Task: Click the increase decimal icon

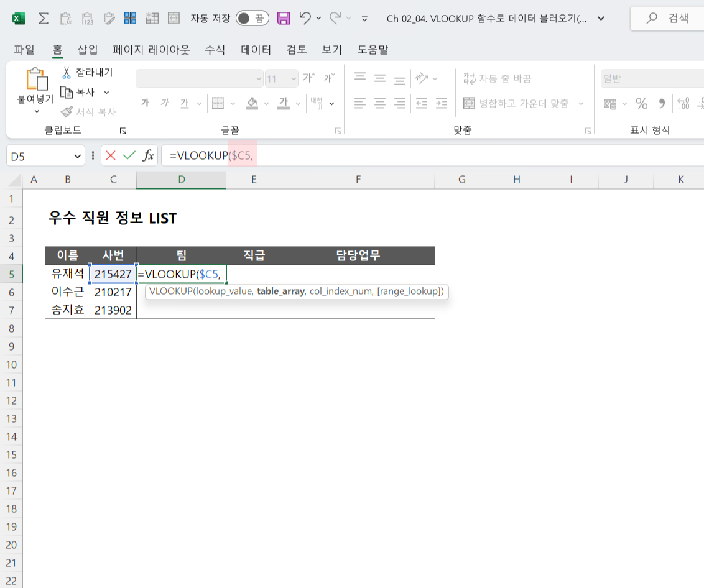Action: pyautogui.click(x=683, y=104)
